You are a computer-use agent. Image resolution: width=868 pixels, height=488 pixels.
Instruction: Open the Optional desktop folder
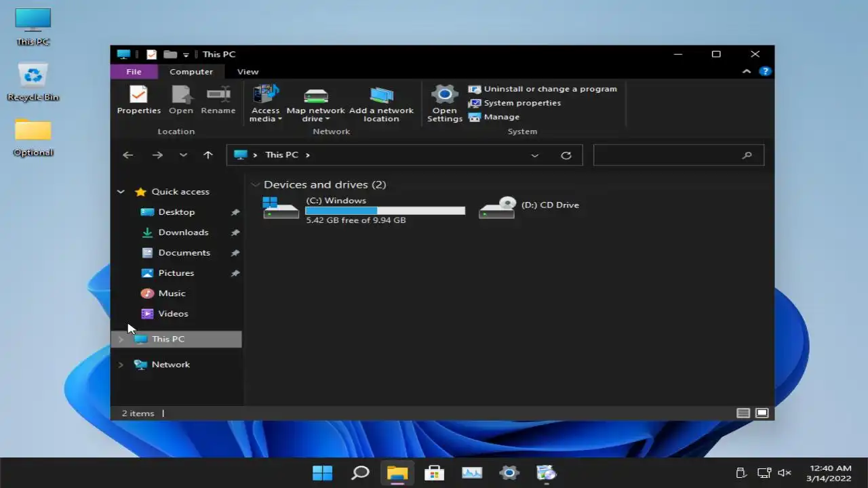tap(33, 138)
